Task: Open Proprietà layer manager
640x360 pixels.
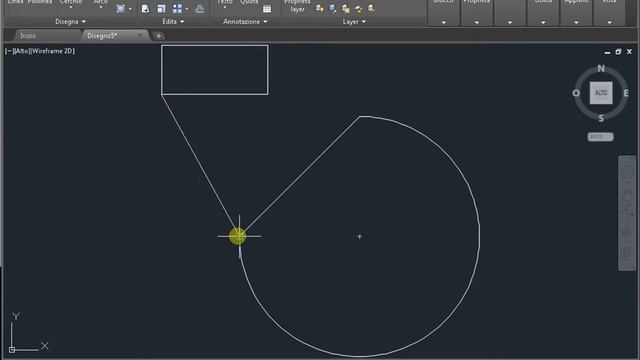Action: click(298, 6)
